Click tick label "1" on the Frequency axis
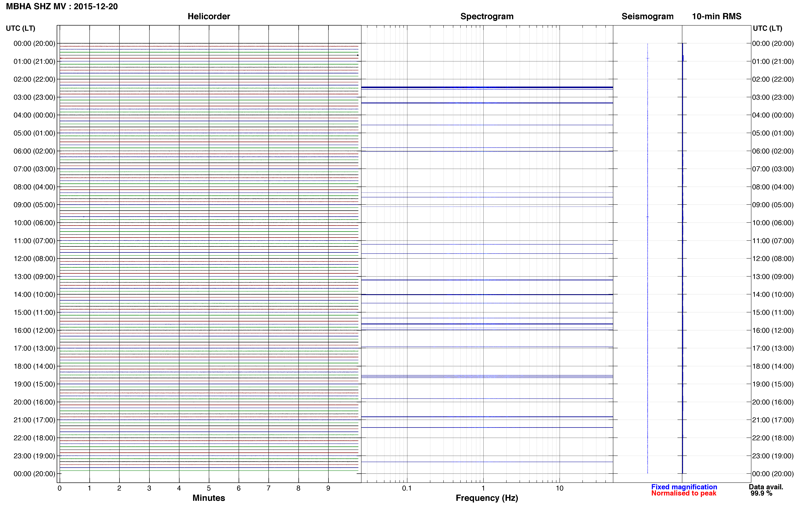 (x=483, y=488)
